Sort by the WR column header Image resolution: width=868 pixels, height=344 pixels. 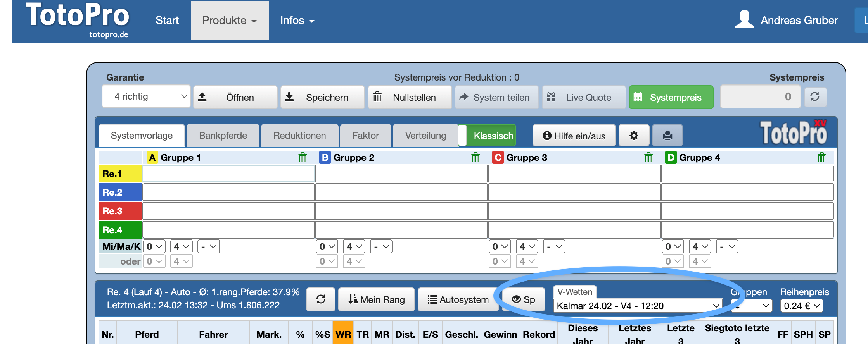point(343,335)
